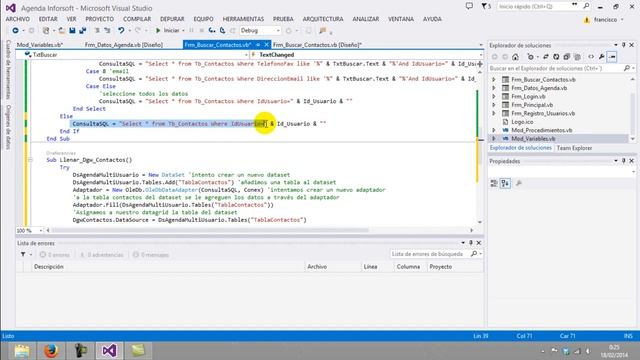Open the VENTANA menu
This screenshot has width=640, height=360.
401,19
